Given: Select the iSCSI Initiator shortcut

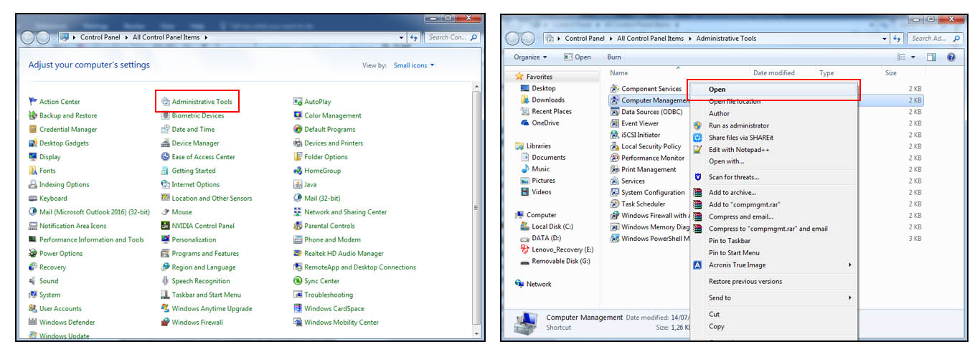Looking at the screenshot, I should pos(635,135).
